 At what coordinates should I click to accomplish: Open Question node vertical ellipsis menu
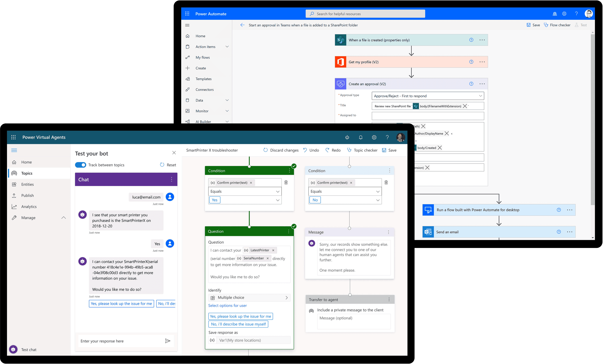click(289, 231)
